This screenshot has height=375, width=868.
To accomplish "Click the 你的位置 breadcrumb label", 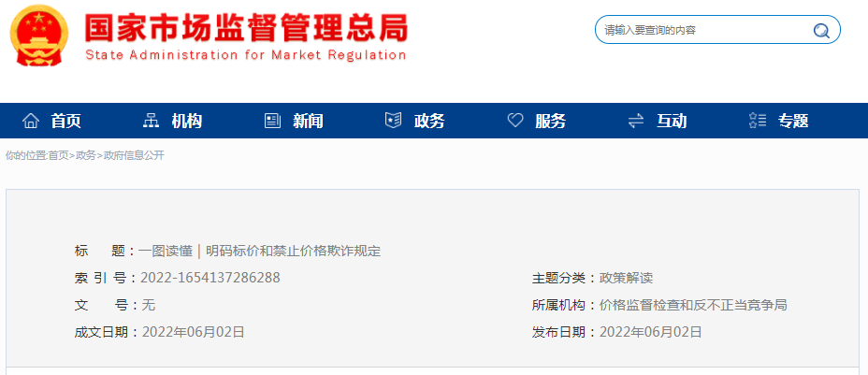I will coord(25,156).
